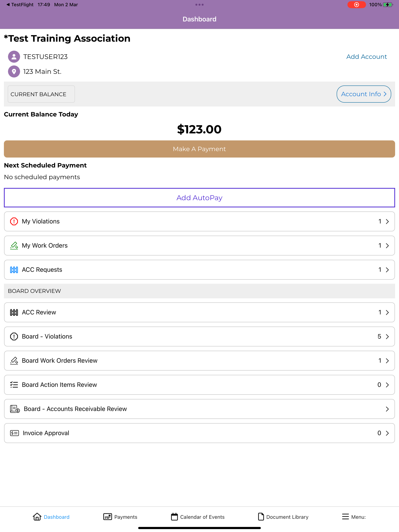The height and width of the screenshot is (532, 399).
Task: Click the Add AutoPay button
Action: 199,198
